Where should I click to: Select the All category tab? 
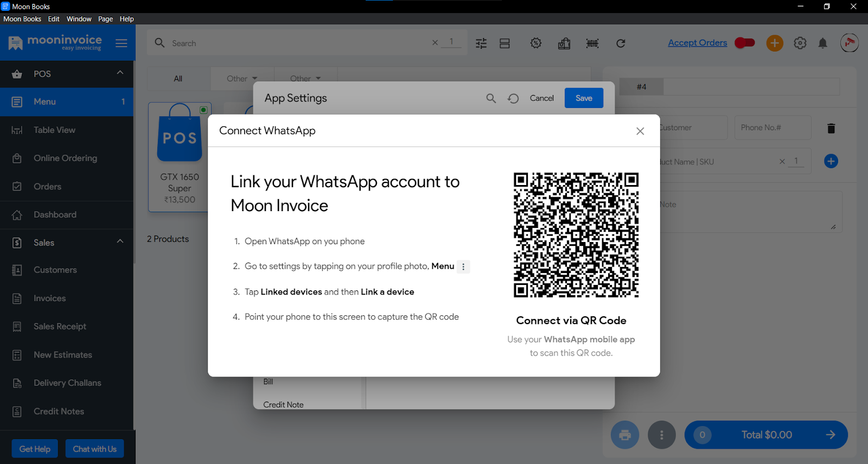point(178,79)
